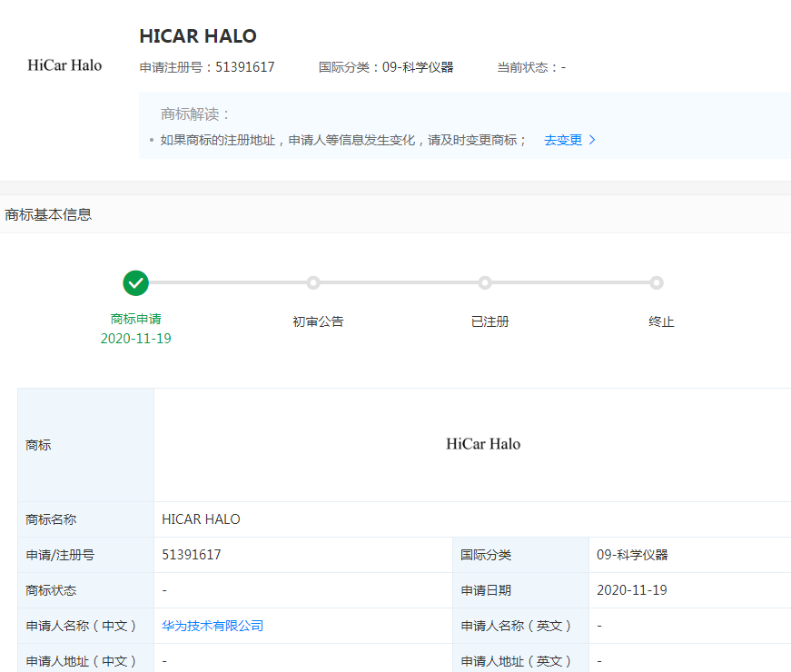Screen dimensions: 791x672
Task: Click the 终止 progress step circle
Action: [657, 283]
